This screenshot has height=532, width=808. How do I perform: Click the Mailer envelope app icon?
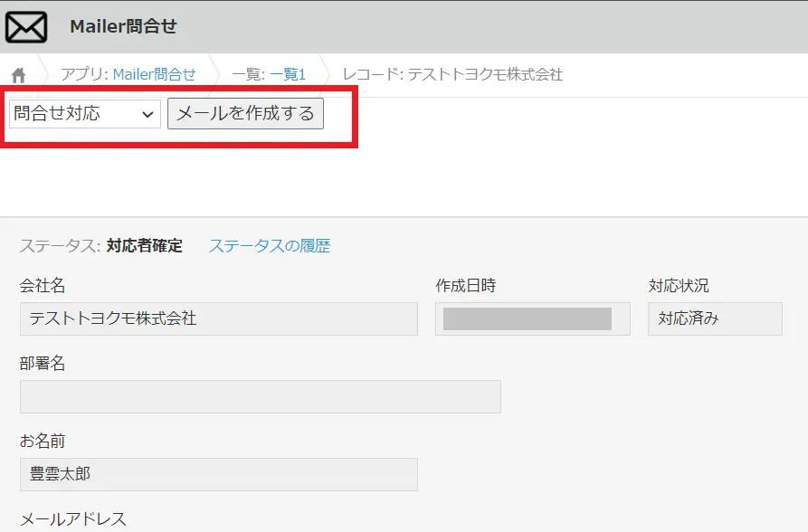[26, 27]
